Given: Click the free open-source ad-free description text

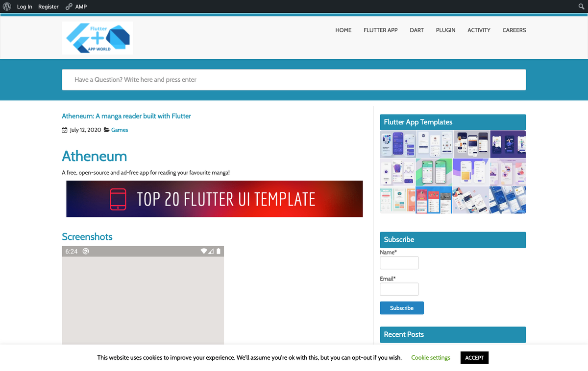Looking at the screenshot, I should click(146, 173).
